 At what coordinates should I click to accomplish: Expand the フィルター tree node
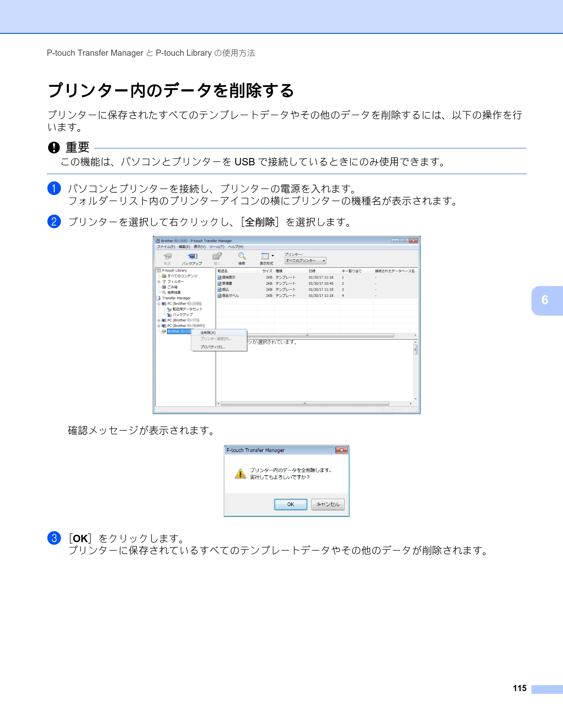click(158, 282)
